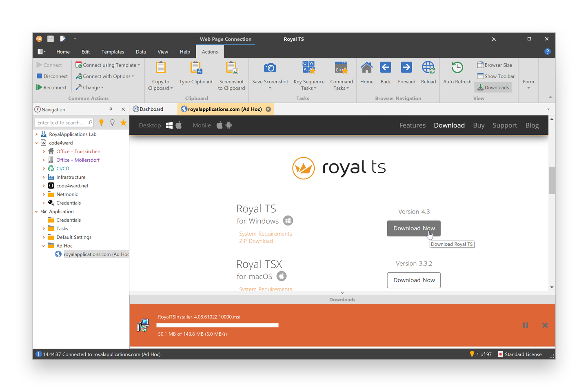Click the Screenshot to Clipboard icon
The width and height of the screenshot is (588, 392).
point(231,68)
